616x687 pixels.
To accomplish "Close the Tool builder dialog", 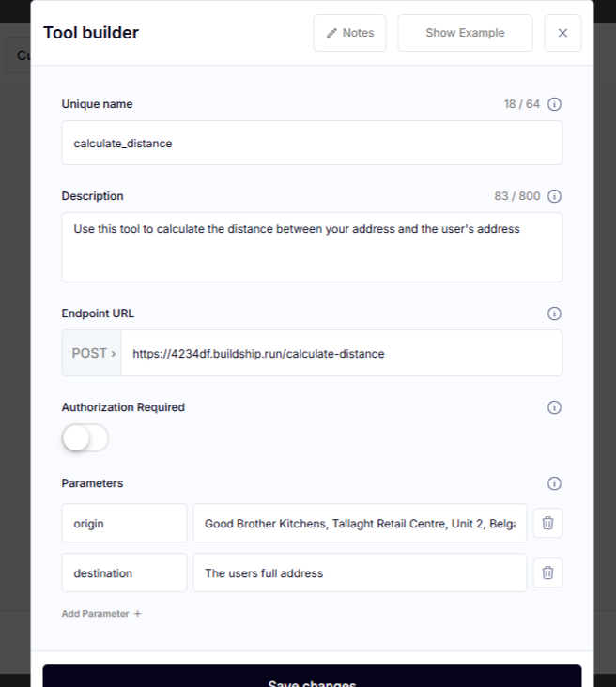I will [x=562, y=33].
